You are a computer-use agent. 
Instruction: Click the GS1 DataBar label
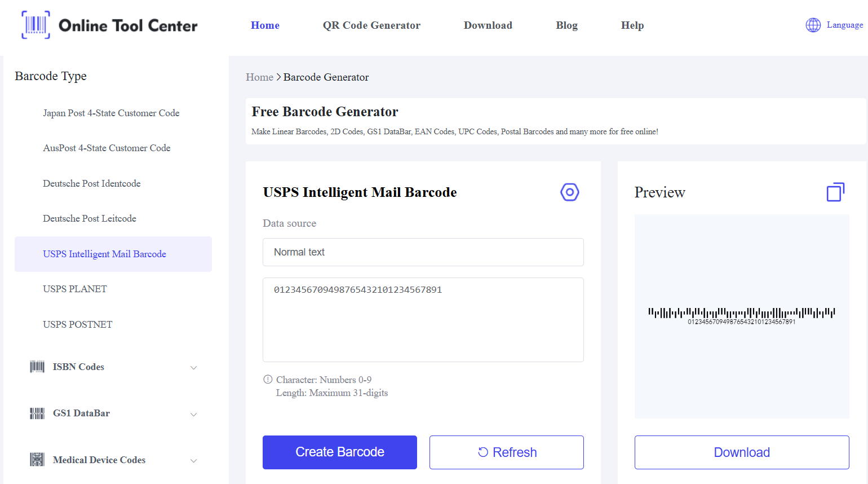(81, 413)
